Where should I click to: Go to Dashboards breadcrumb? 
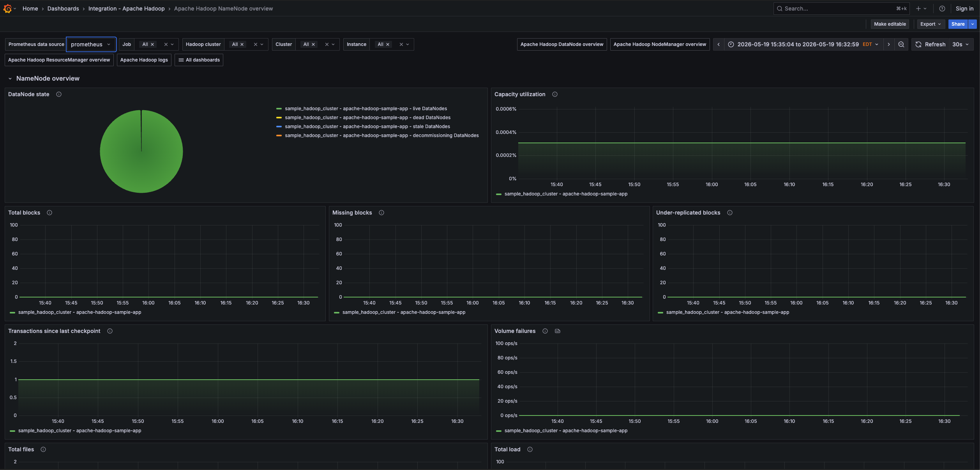(x=63, y=9)
